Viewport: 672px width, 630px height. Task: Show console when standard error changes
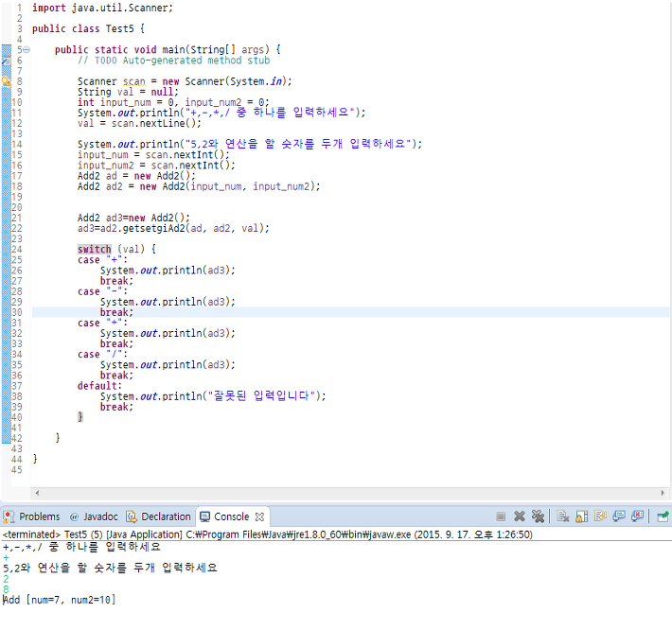(x=638, y=516)
